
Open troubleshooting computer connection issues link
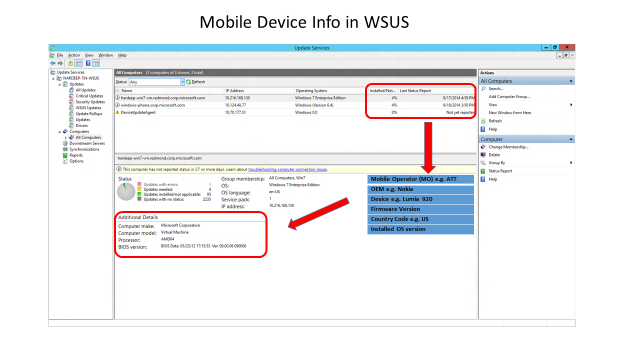[x=287, y=169]
